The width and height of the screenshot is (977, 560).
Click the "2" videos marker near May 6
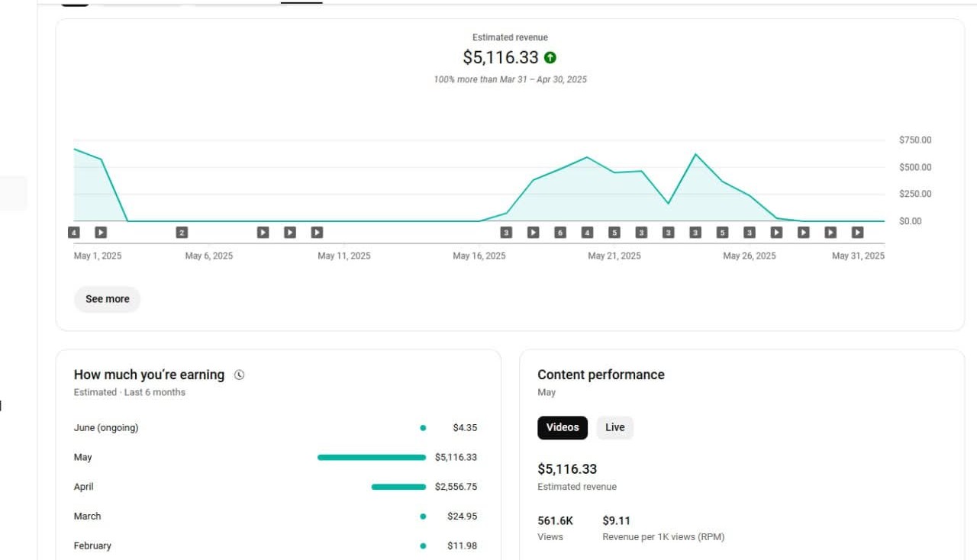pos(182,232)
